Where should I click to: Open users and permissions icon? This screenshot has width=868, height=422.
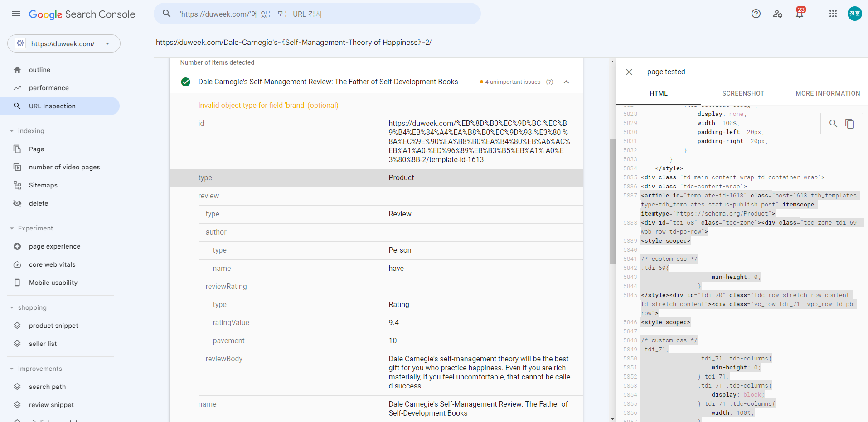click(x=778, y=14)
